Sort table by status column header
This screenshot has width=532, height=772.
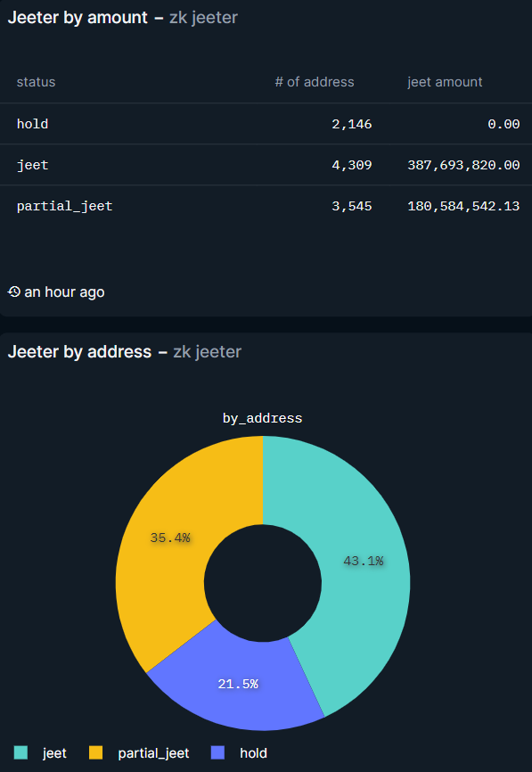point(36,82)
